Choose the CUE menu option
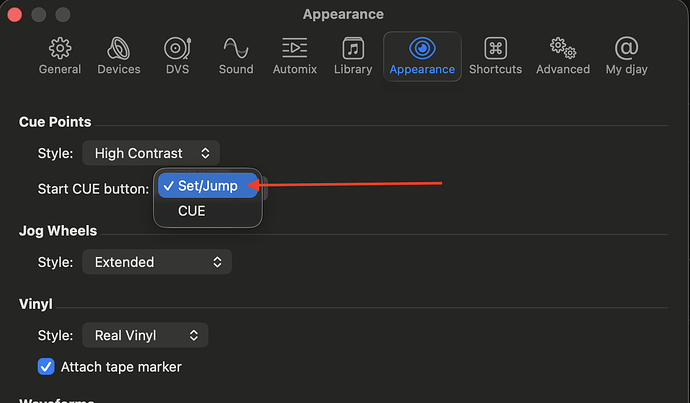The width and height of the screenshot is (690, 403). point(192,211)
